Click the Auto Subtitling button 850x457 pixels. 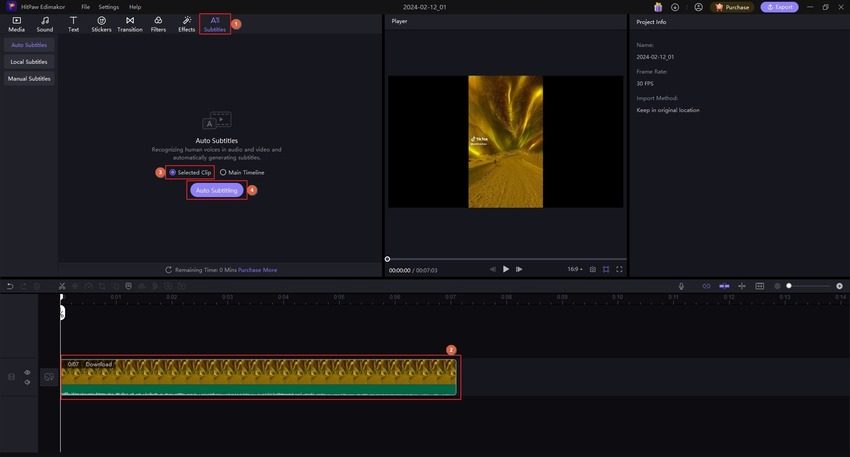tap(217, 190)
